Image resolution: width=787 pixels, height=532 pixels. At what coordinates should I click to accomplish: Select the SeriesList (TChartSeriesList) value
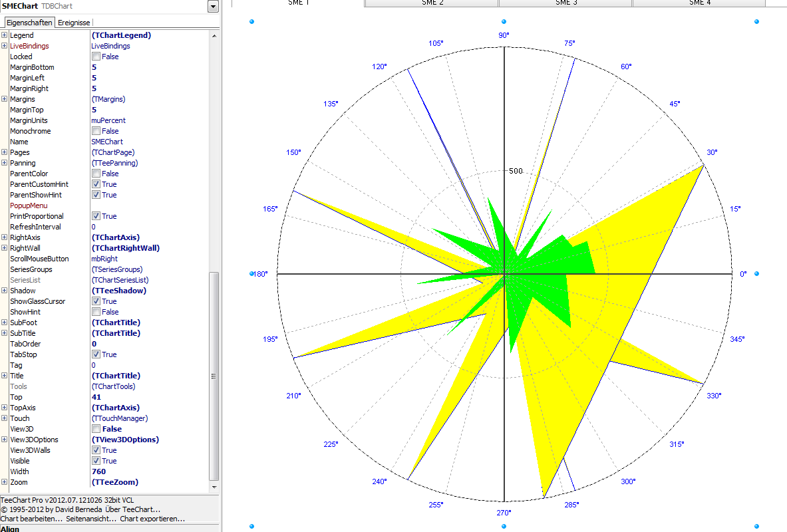pos(120,280)
